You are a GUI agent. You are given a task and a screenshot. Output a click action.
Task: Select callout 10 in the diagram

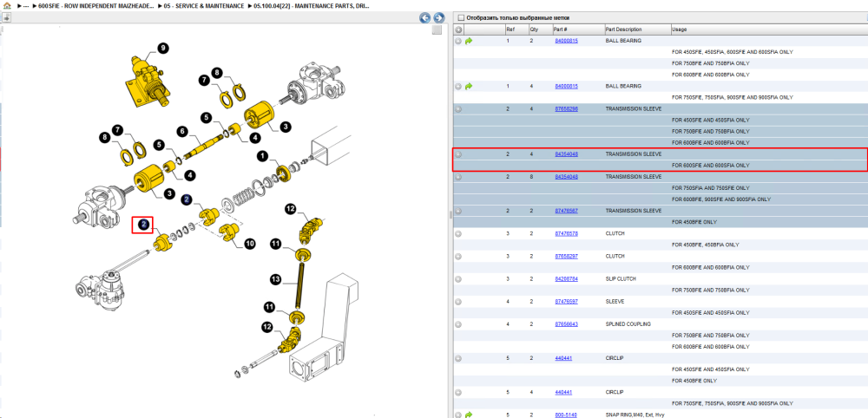[x=250, y=243]
